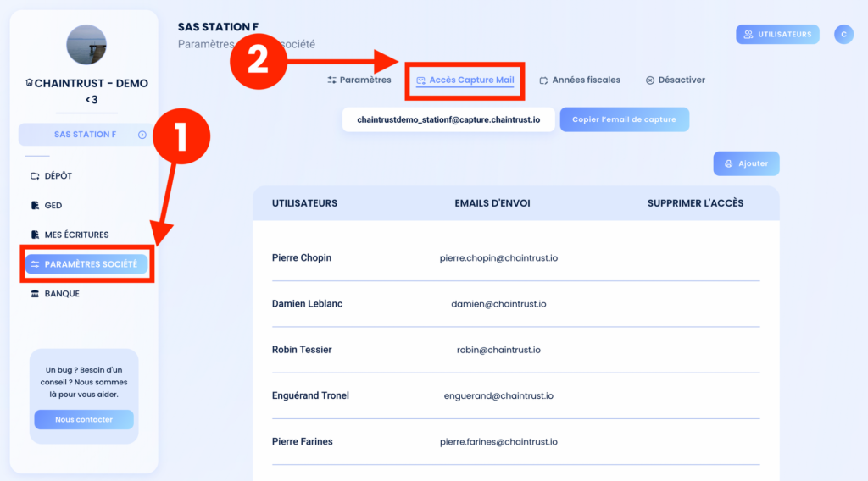Viewport: 868px width, 481px height.
Task: Click the capture email address field
Action: pos(448,119)
